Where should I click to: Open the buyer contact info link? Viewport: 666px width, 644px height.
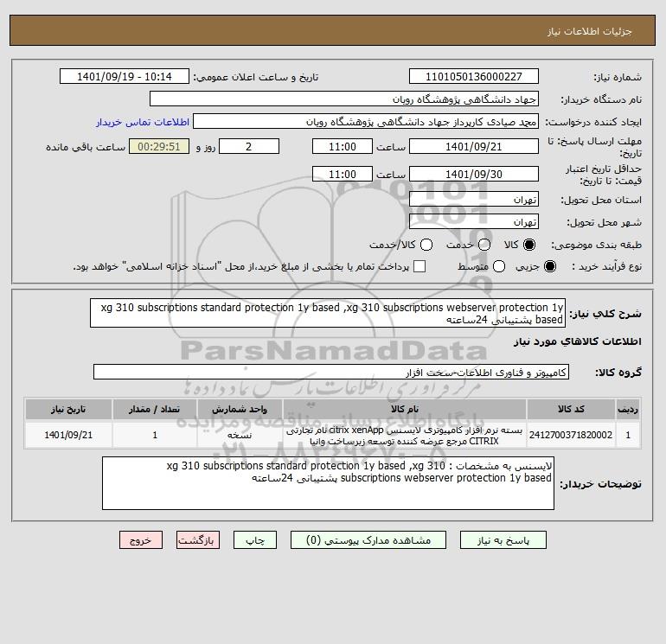[143, 122]
